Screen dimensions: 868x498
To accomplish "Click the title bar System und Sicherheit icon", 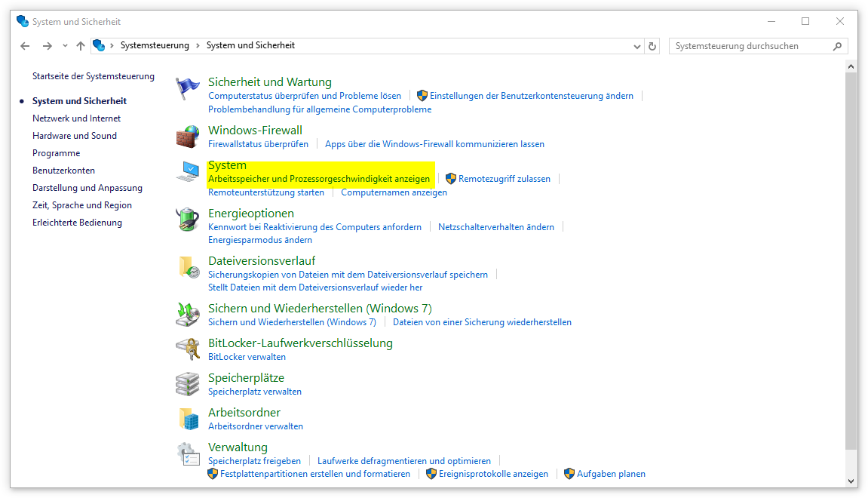I will pyautogui.click(x=22, y=22).
